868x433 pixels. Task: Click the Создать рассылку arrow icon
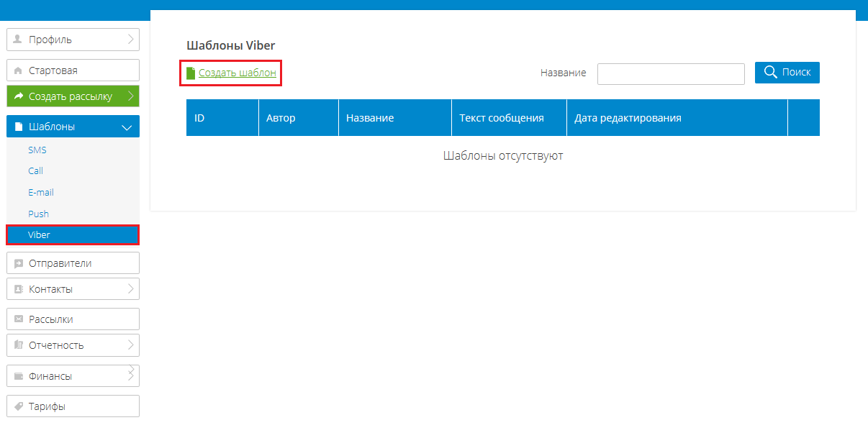click(19, 96)
